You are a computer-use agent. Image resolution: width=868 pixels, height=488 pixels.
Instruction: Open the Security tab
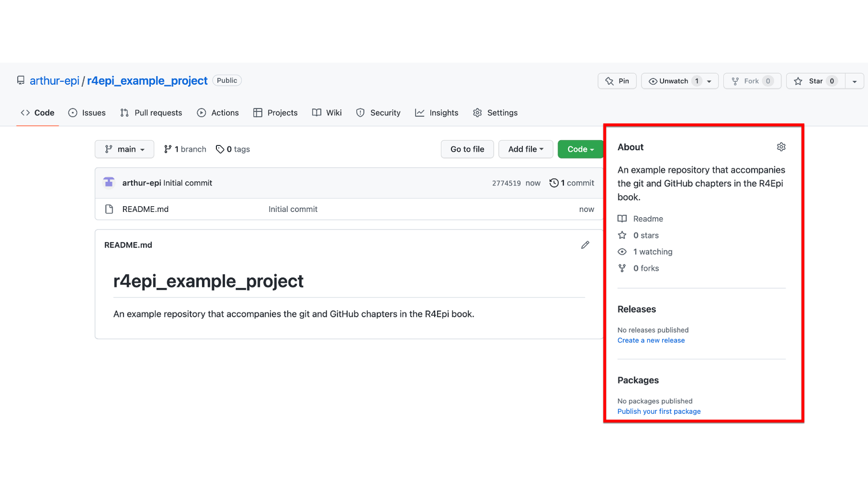(x=378, y=113)
